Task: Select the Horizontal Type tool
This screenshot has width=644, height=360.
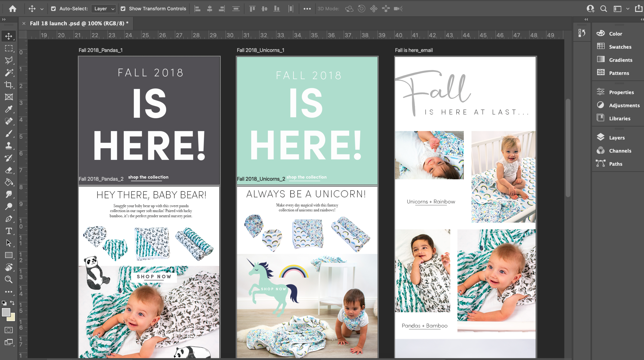Action: coord(9,231)
